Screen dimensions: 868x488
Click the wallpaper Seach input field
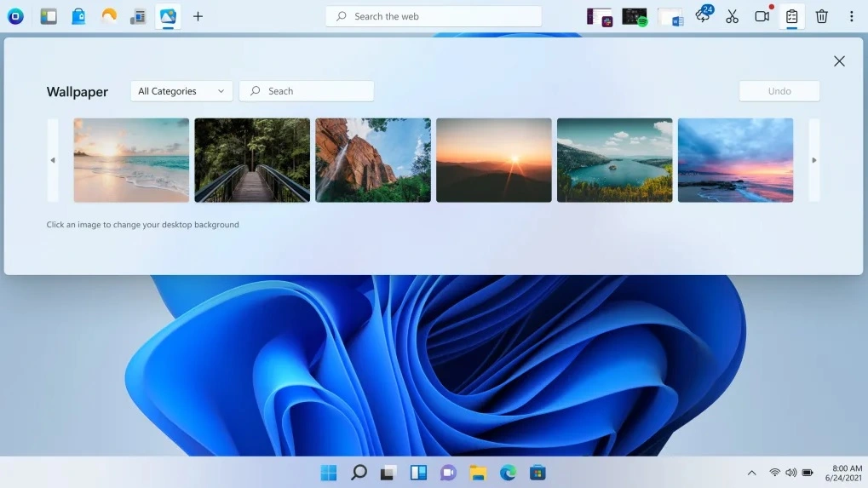click(307, 91)
